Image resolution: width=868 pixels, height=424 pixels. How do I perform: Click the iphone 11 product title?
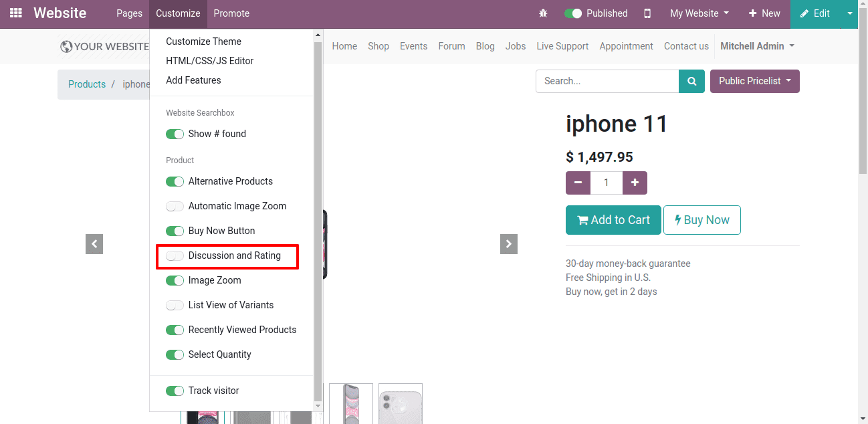[617, 124]
